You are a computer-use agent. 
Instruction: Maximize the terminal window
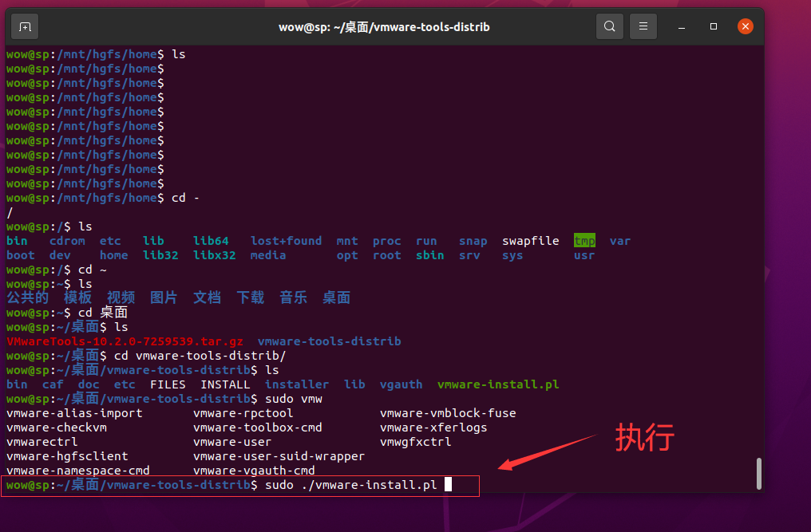point(714,26)
